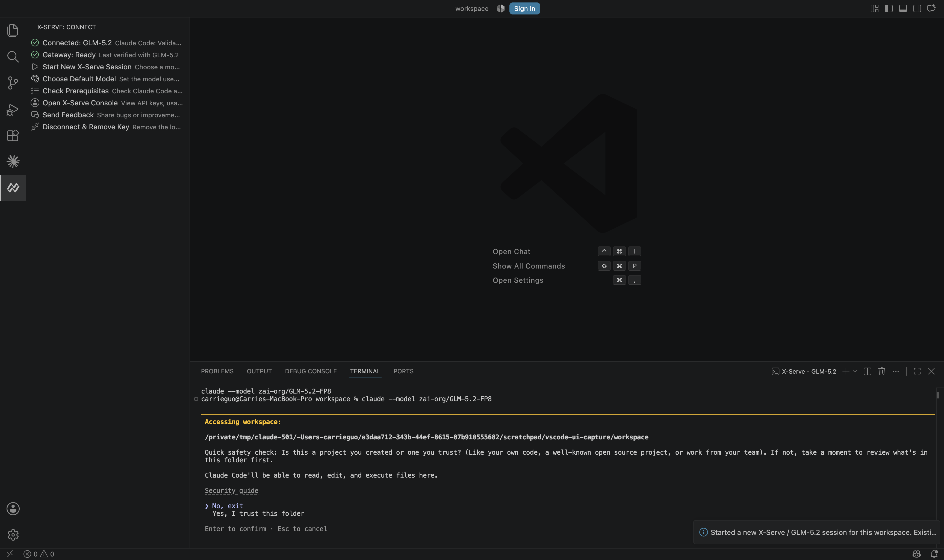Switch to the OUTPUT tab
Viewport: 944px width, 560px height.
tap(259, 371)
